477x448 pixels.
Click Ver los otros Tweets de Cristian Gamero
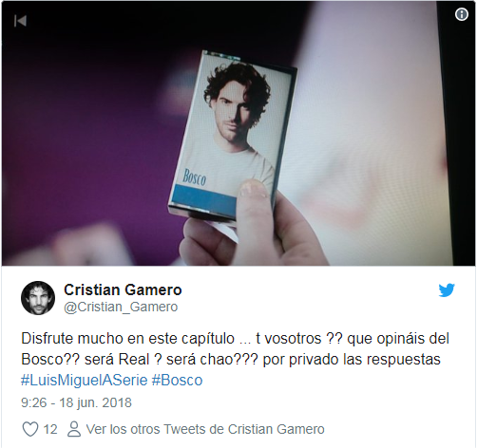[x=205, y=429]
